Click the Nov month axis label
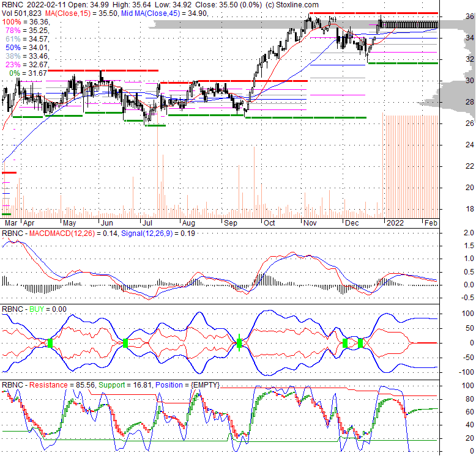The image size is (476, 456). pos(310,223)
